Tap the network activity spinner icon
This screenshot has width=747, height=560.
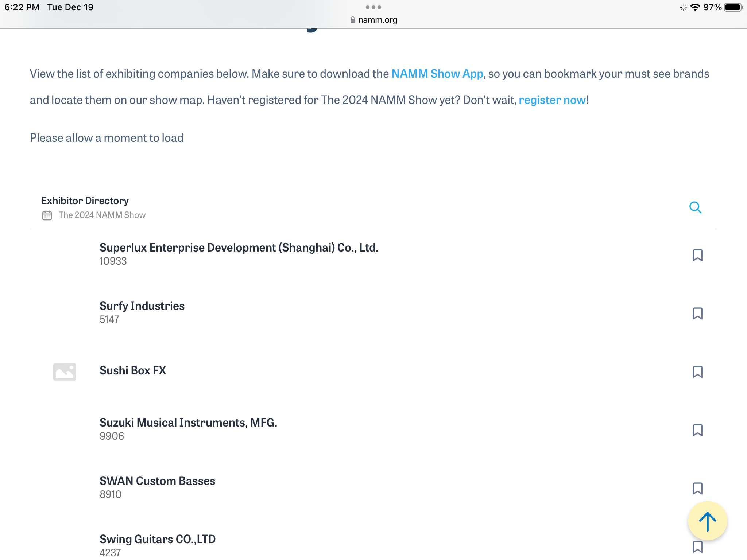(683, 7)
